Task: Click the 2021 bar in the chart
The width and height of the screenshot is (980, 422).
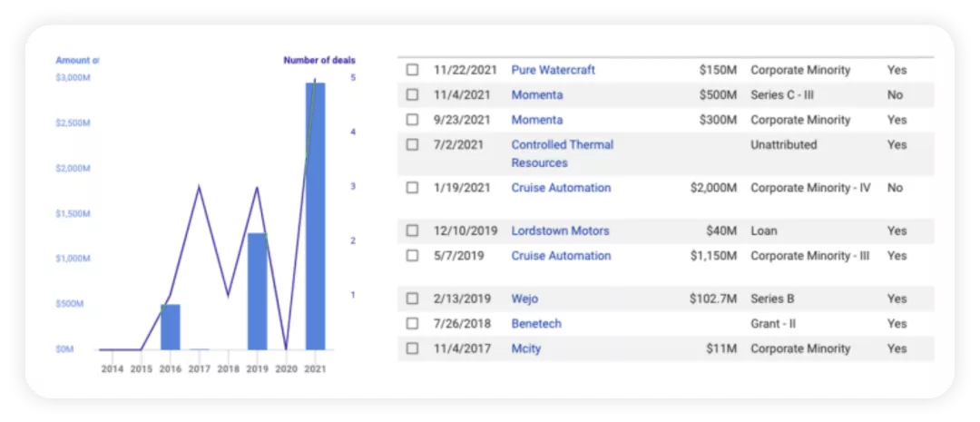Action: tap(315, 216)
